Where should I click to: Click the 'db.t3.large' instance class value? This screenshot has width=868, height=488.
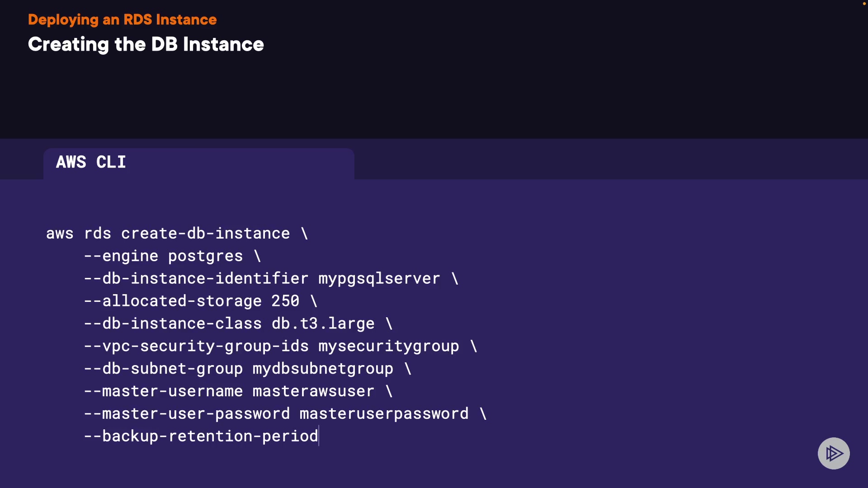tap(323, 324)
